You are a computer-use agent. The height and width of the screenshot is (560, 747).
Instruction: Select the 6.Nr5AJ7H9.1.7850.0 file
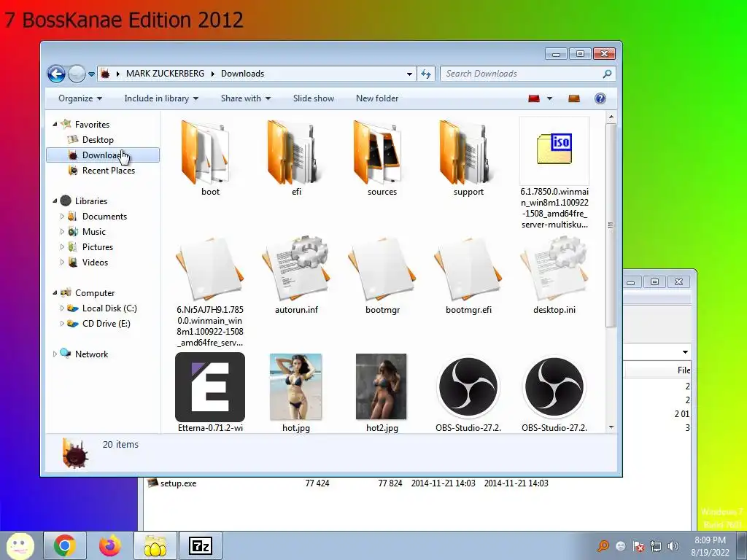pyautogui.click(x=210, y=292)
